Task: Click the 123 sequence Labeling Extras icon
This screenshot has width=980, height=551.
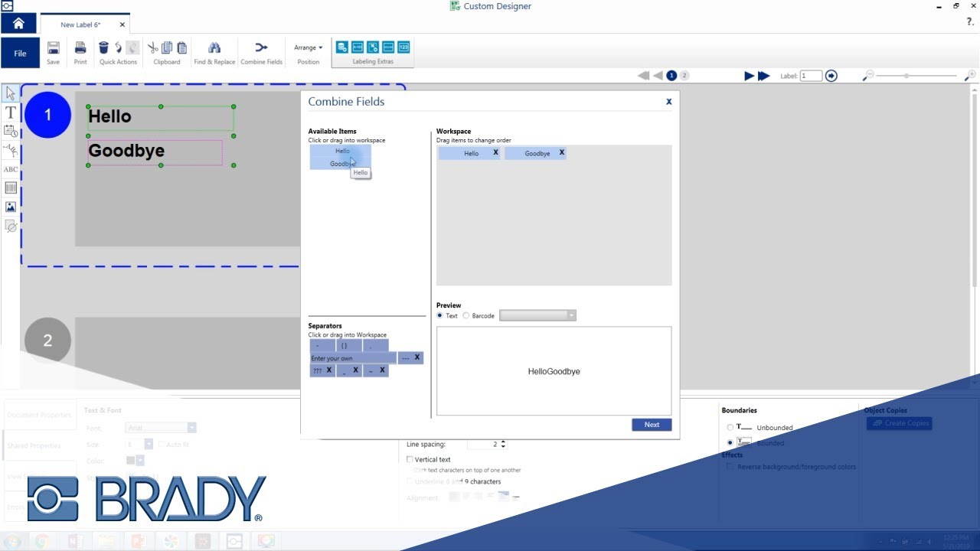Action: coord(403,47)
